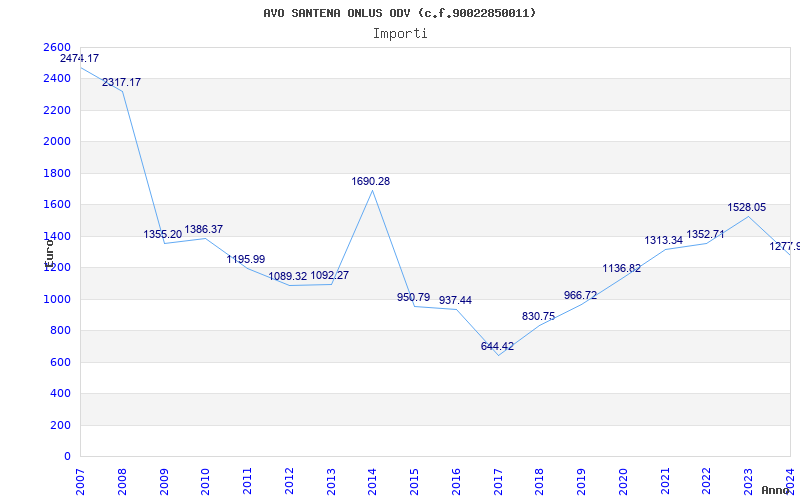Click the y-axis tick 1600
The width and height of the screenshot is (800, 500).
pos(57,205)
